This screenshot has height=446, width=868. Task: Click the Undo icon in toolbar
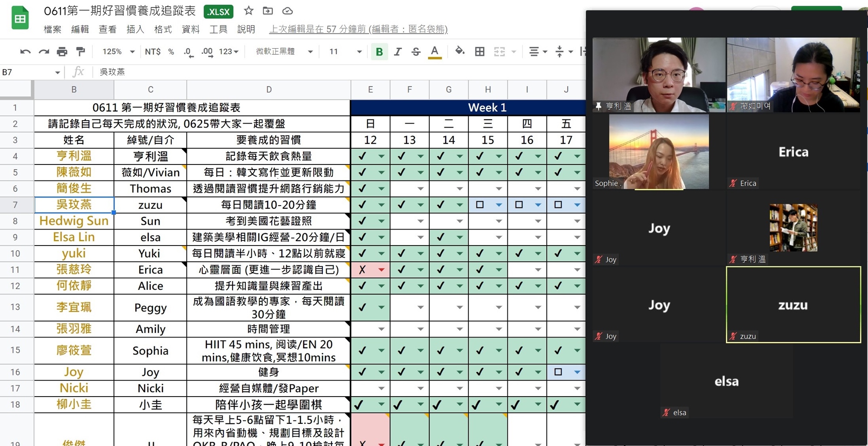click(x=25, y=52)
